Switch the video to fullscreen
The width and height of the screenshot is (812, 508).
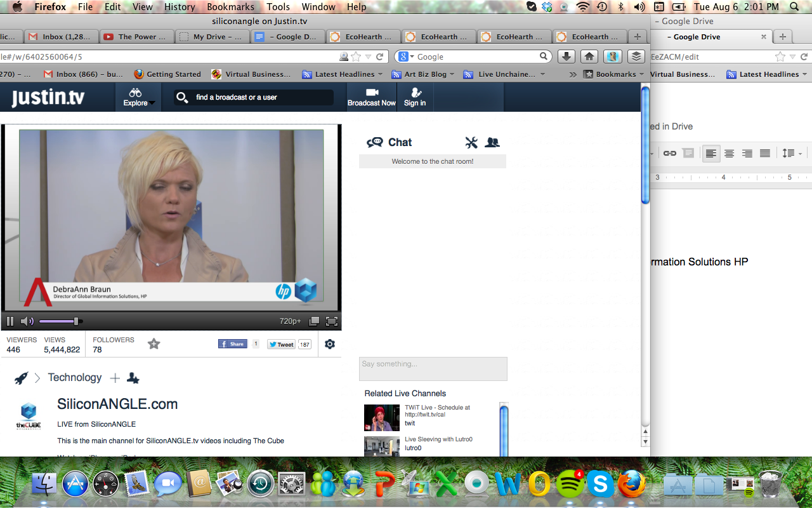coord(331,321)
